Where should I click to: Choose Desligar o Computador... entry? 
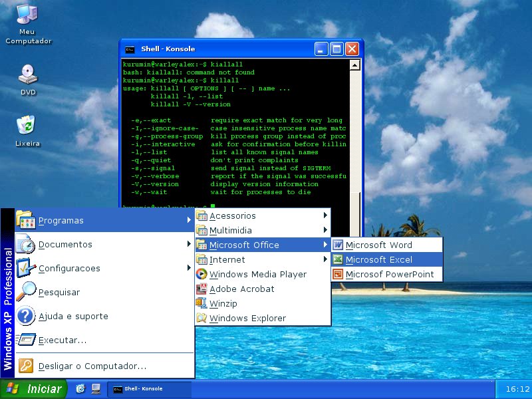[104, 366]
